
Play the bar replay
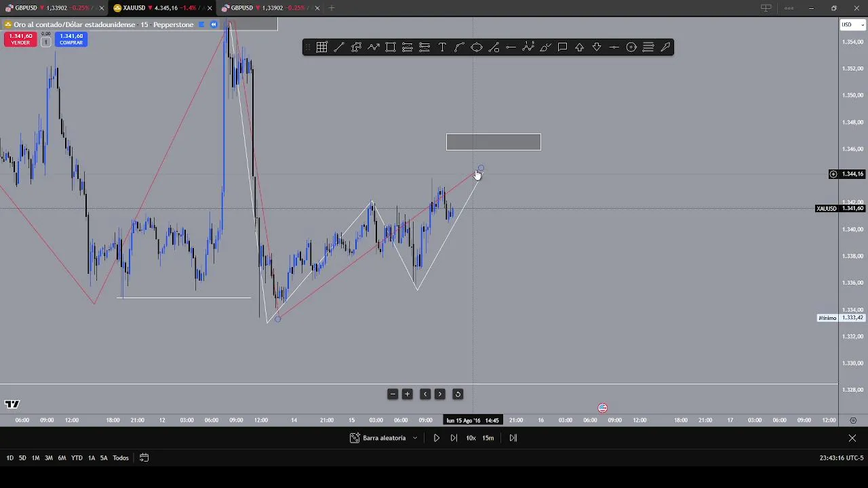pyautogui.click(x=437, y=438)
